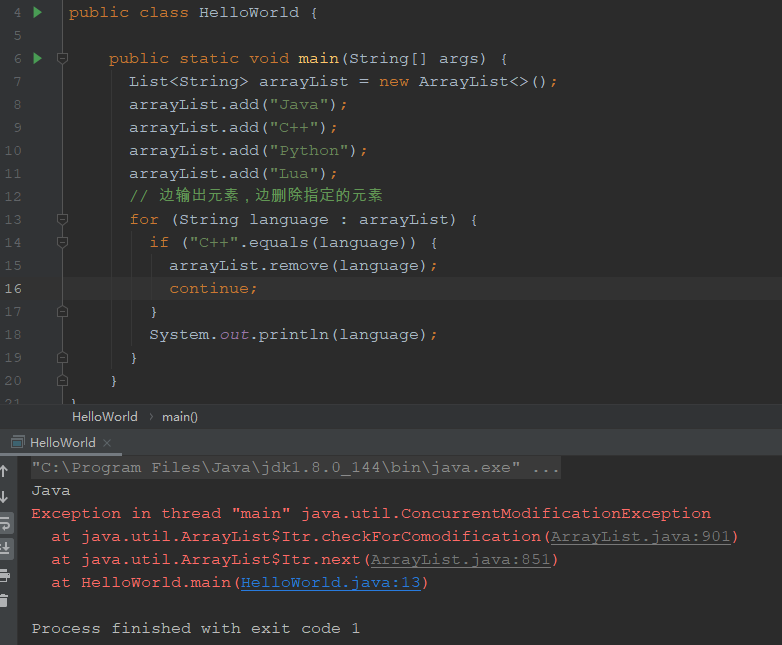Click the run arrow beside the HelloWorld class
Viewport: 782px width, 645px height.
[37, 12]
